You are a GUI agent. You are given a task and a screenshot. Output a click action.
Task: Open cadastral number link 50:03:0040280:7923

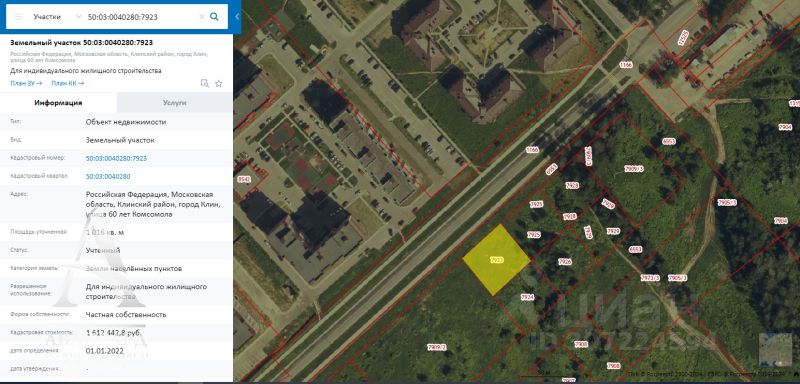(116, 159)
